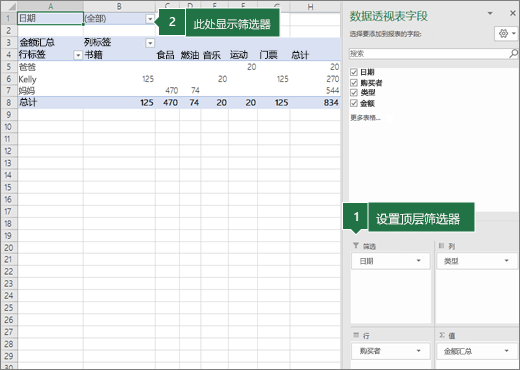Expand the 金额汇总 field in 值 area
This screenshot has height=370, width=520.
pos(506,351)
